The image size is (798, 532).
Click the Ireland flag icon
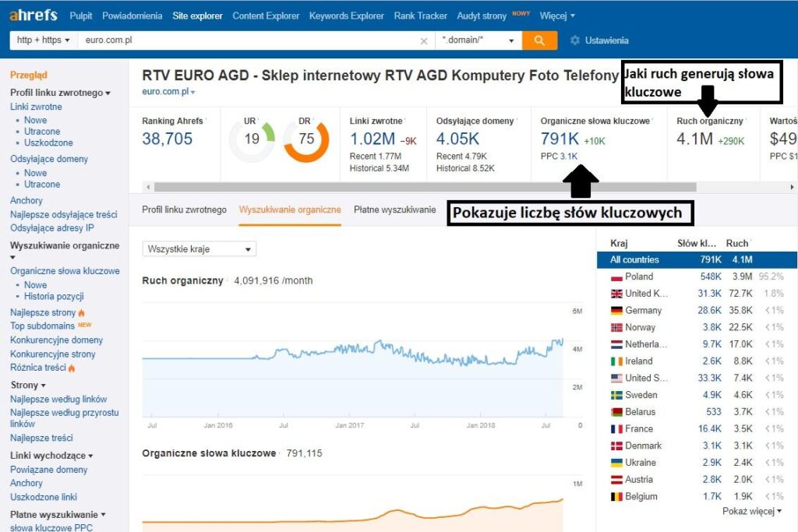tap(616, 361)
